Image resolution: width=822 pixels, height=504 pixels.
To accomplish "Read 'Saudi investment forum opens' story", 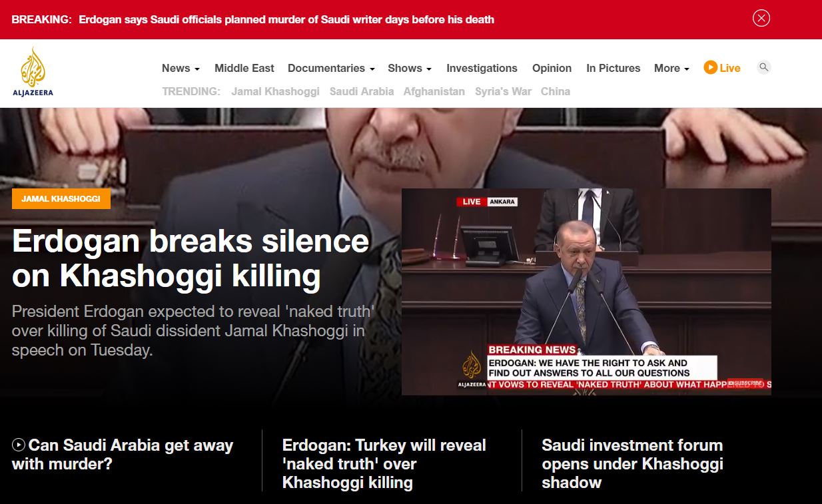I will (x=632, y=463).
